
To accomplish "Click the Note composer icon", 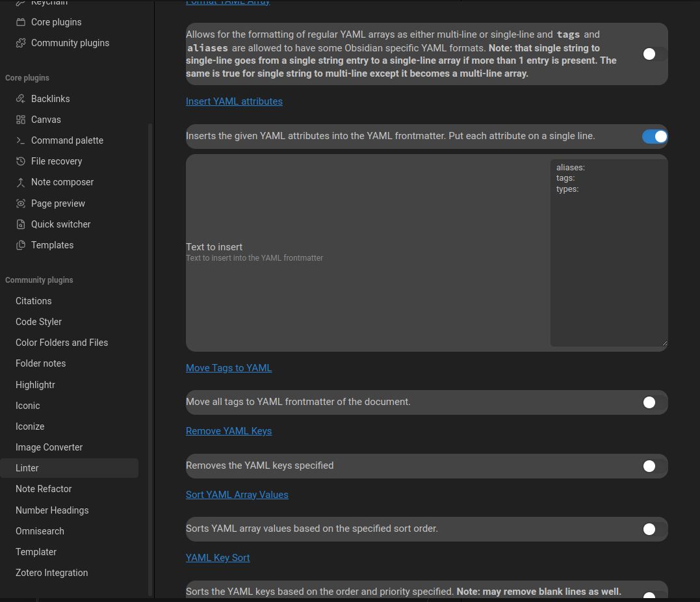I will coord(21,182).
